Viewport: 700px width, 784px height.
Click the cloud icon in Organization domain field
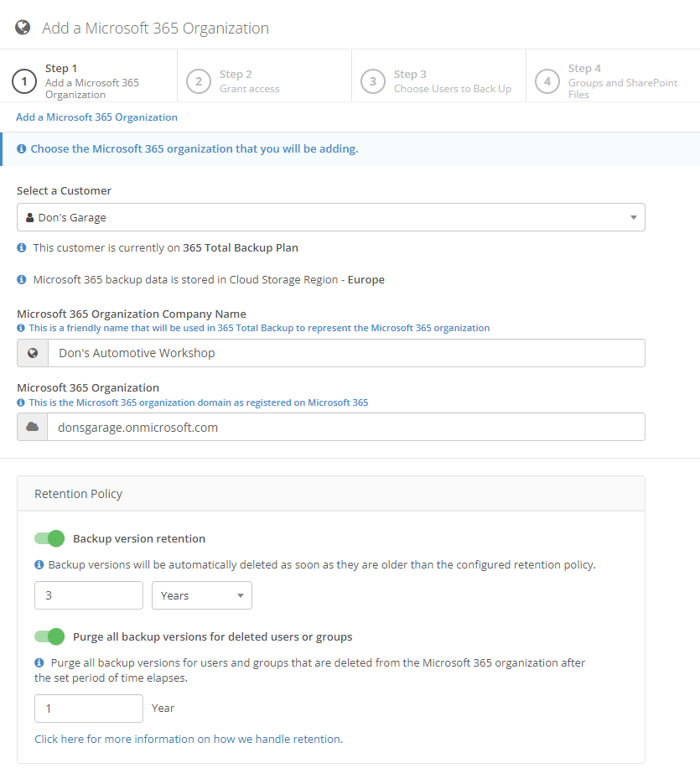coord(33,427)
